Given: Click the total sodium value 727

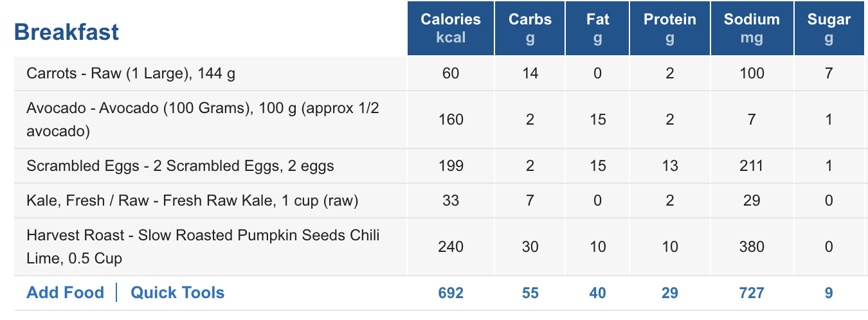Looking at the screenshot, I should pyautogui.click(x=752, y=293).
